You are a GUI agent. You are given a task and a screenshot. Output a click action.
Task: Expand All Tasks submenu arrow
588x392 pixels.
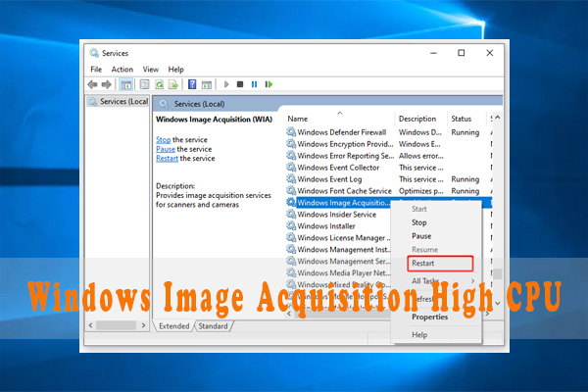[473, 280]
